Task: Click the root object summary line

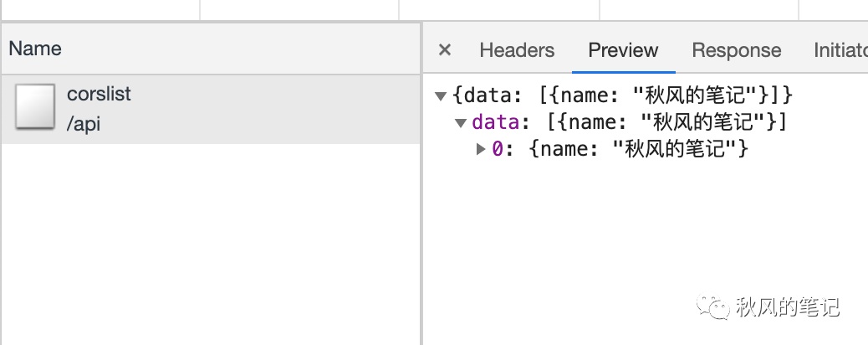Action: click(623, 95)
